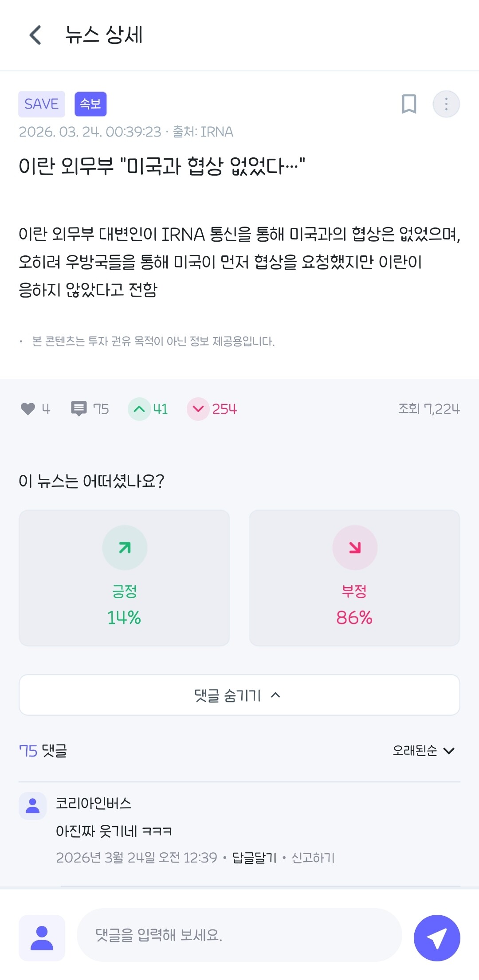Downvote the news with red arrow
Screen dimensions: 479x980
tap(198, 409)
